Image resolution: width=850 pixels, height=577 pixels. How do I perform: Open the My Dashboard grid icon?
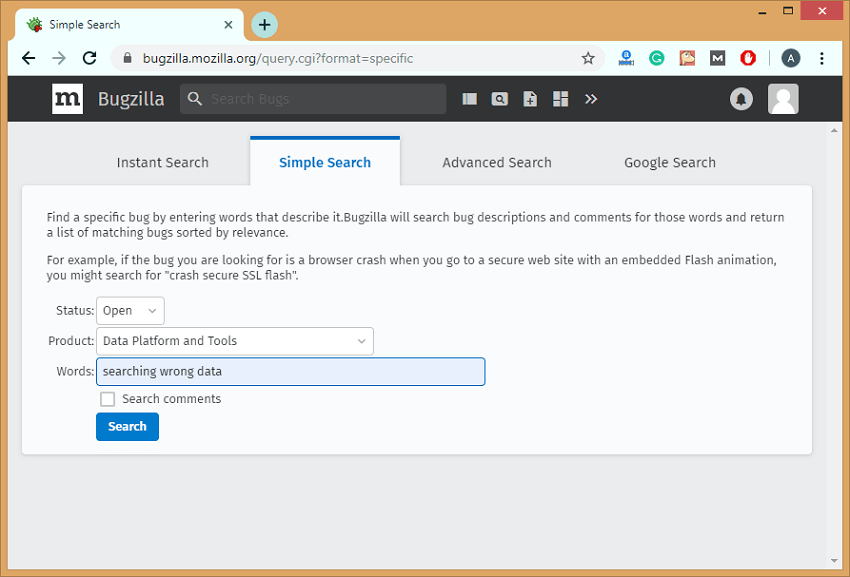[x=561, y=99]
